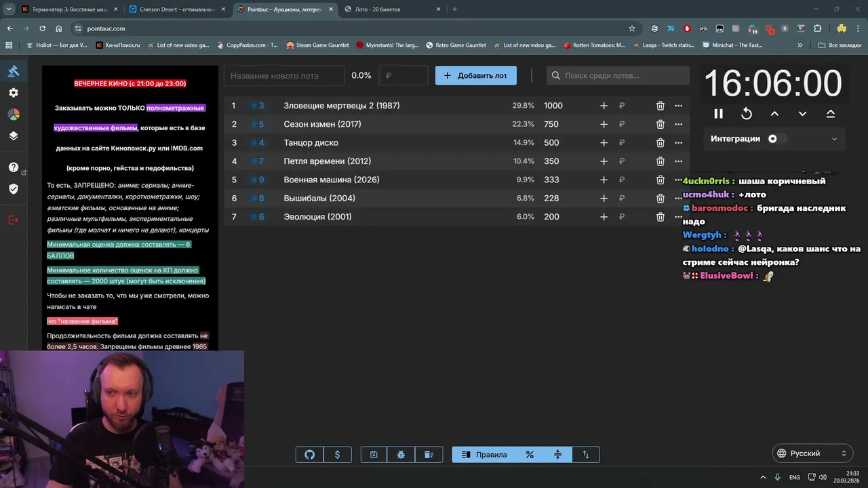Screen dimensions: 868x488
Task: Open the wheel of fortune sidebar icon
Action: click(x=14, y=115)
